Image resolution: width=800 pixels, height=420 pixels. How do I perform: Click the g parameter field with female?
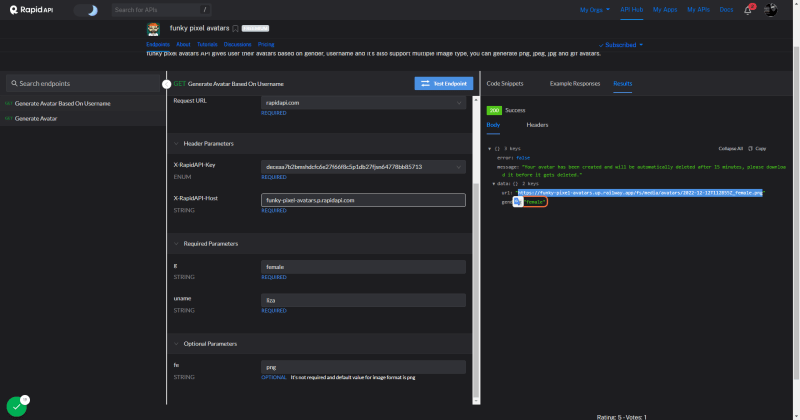point(363,267)
